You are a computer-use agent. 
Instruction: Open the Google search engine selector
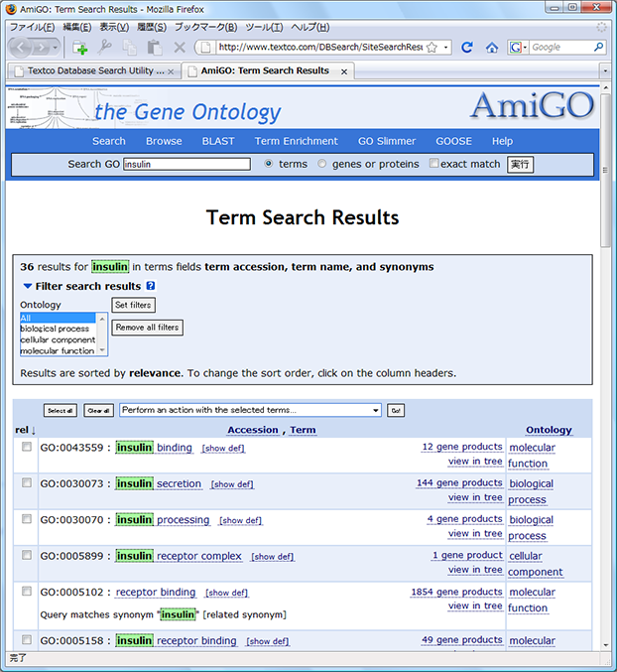point(518,47)
